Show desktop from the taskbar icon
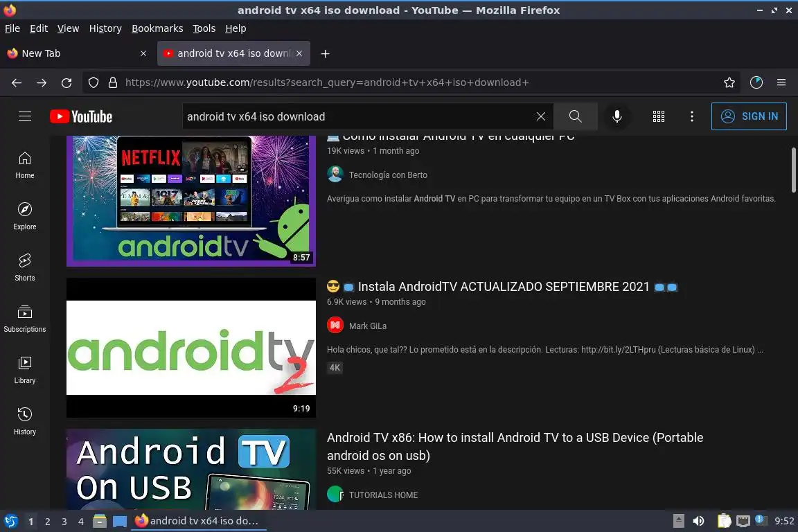This screenshot has width=798, height=532. point(120,522)
